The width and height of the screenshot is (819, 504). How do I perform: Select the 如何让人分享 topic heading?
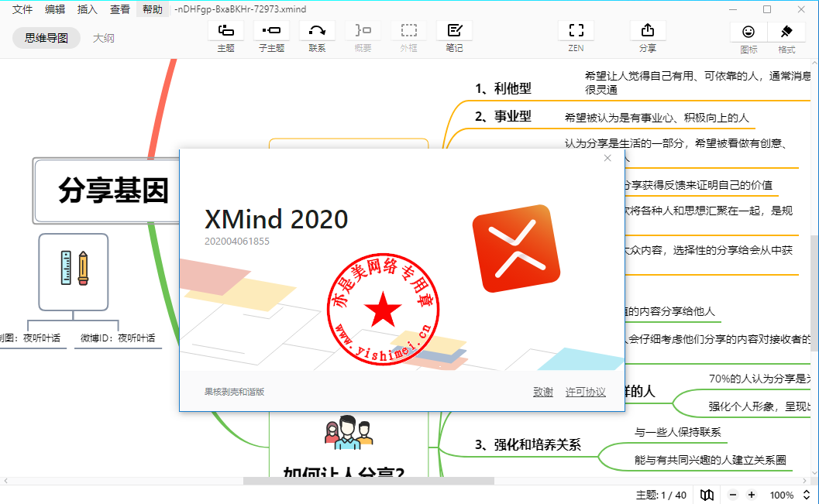click(344, 472)
